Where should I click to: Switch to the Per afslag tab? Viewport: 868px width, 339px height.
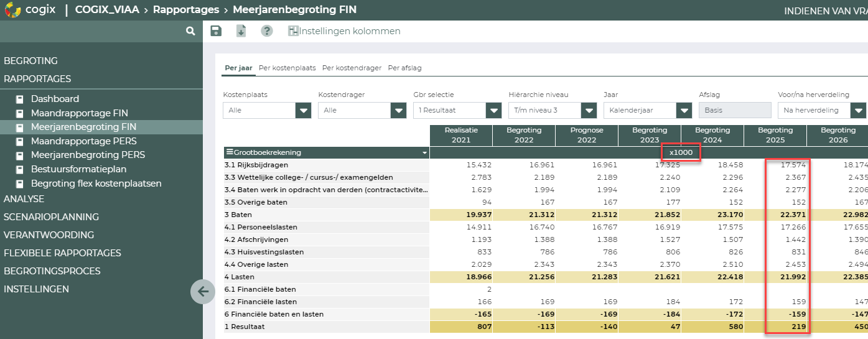404,68
